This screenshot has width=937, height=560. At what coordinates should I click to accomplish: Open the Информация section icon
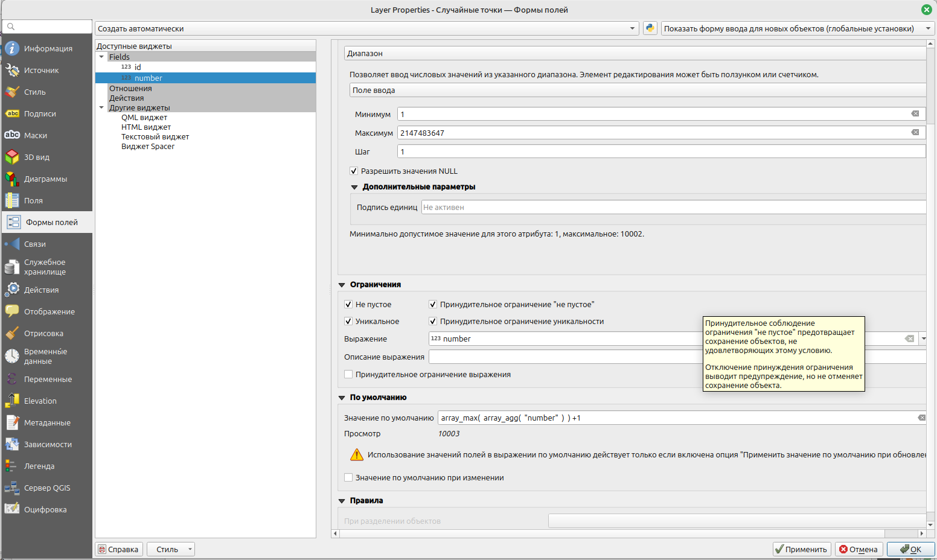[12, 49]
